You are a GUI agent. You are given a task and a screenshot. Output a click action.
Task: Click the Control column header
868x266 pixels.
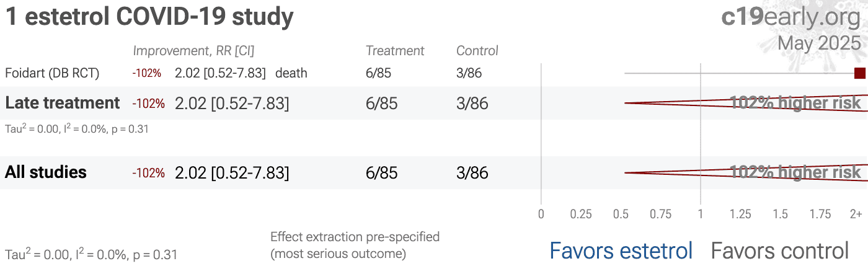coord(477,51)
